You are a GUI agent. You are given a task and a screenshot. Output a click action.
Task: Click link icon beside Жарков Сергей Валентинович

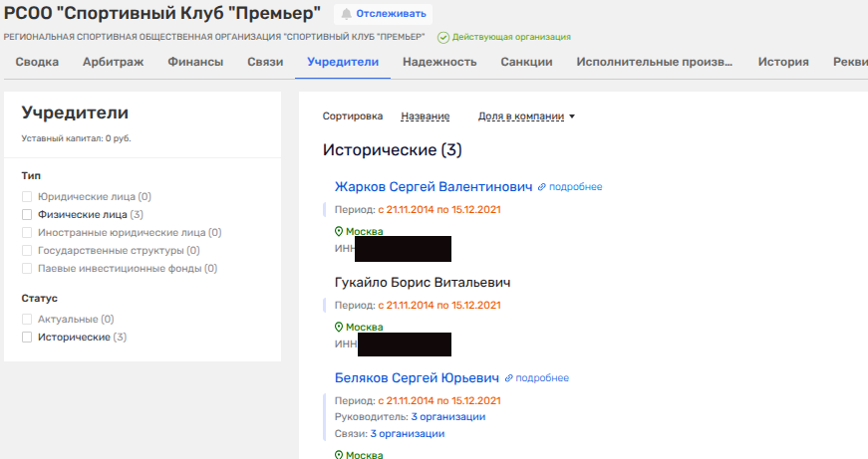[542, 187]
